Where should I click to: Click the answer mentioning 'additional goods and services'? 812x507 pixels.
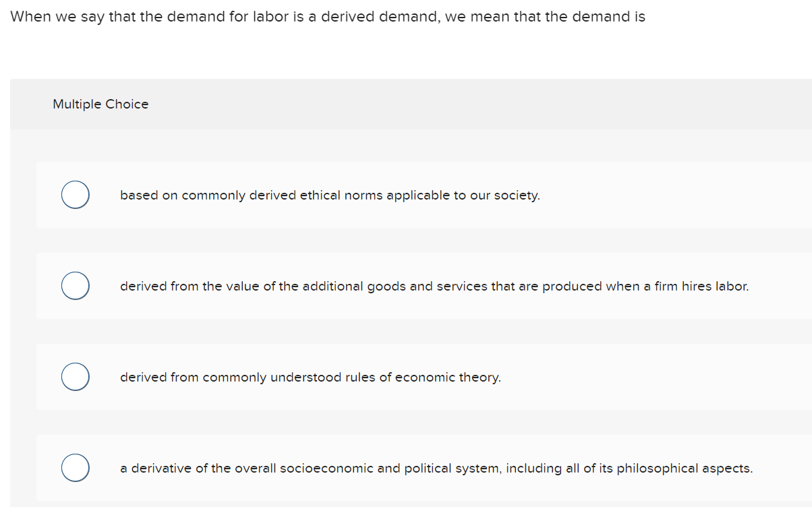(x=434, y=286)
